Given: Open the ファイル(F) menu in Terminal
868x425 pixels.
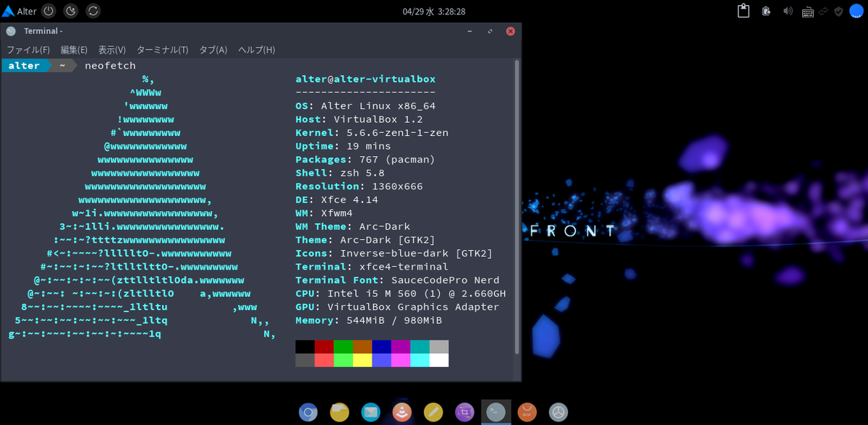Looking at the screenshot, I should [x=28, y=50].
